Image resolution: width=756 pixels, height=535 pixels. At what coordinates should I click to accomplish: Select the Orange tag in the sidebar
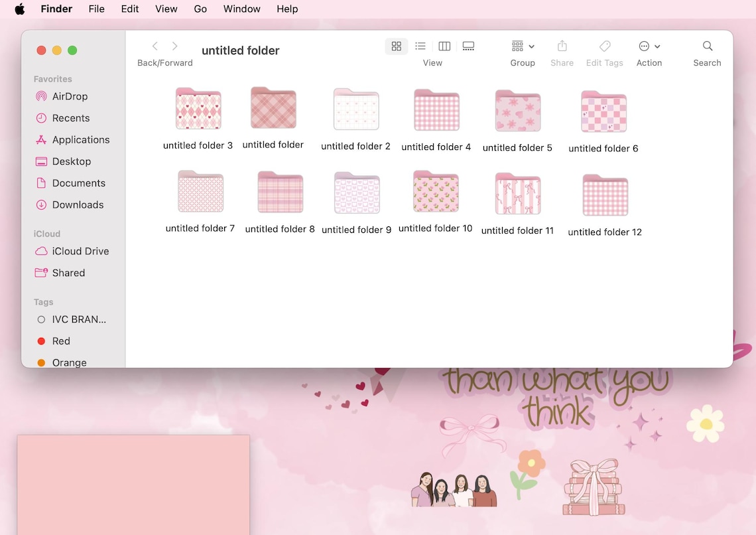pos(69,362)
